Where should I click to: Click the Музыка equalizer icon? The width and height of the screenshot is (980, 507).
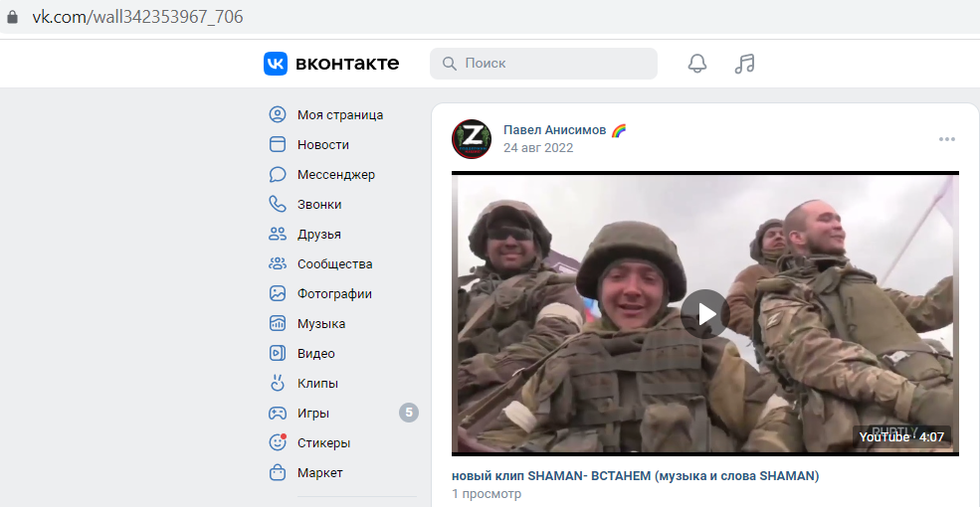coord(277,323)
